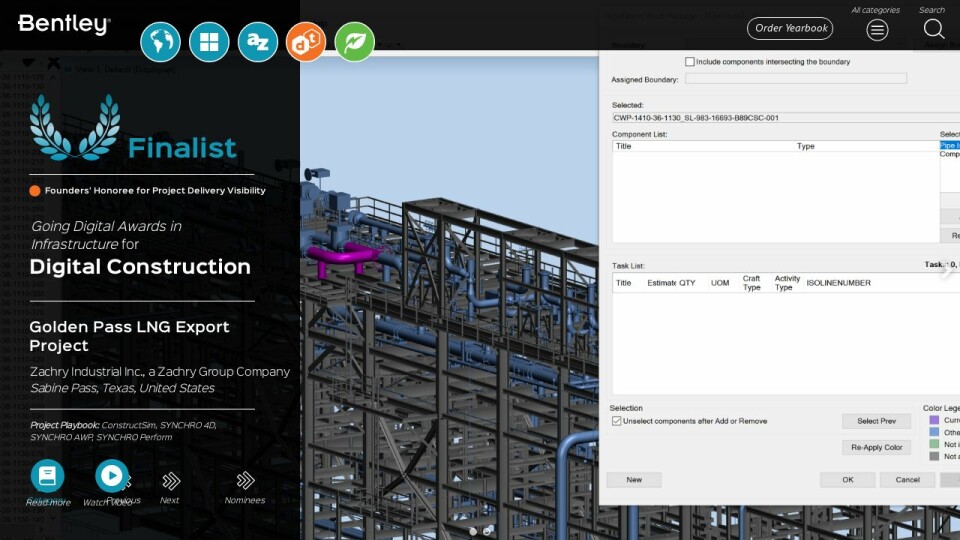Viewport: 960px width, 540px height.
Task: Click the Re-Apply Color button
Action: click(876, 448)
